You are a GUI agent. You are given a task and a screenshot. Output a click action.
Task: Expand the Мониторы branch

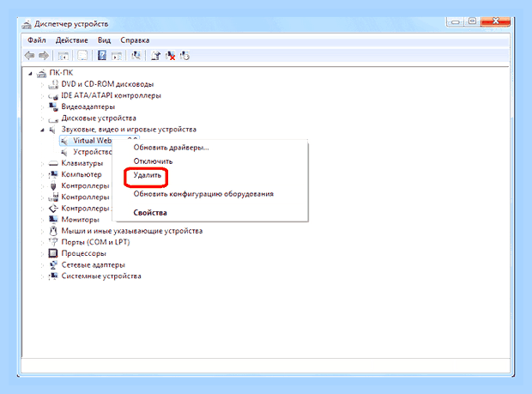42,220
